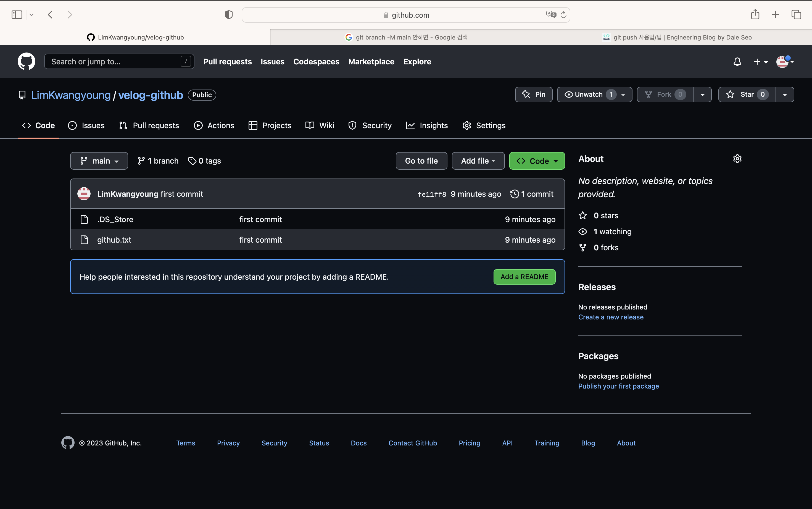Toggle the Unwatch repository button

coord(588,95)
